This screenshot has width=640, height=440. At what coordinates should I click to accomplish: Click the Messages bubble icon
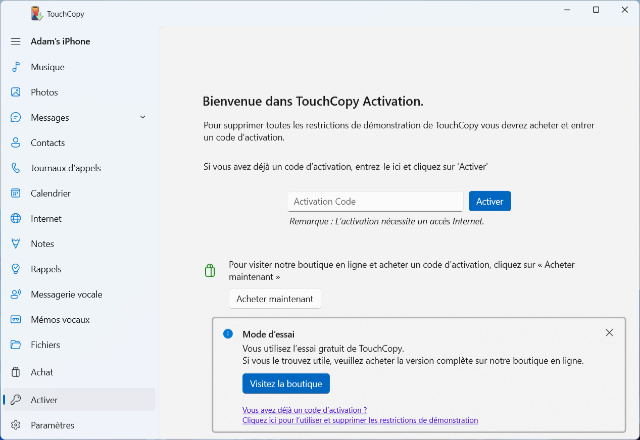(x=16, y=118)
